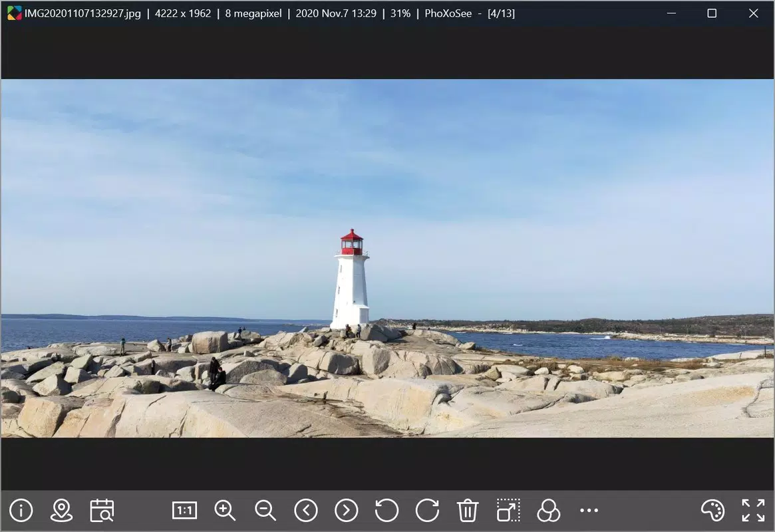The image size is (775, 532).
Task: Open the color filters tool
Action: click(549, 510)
